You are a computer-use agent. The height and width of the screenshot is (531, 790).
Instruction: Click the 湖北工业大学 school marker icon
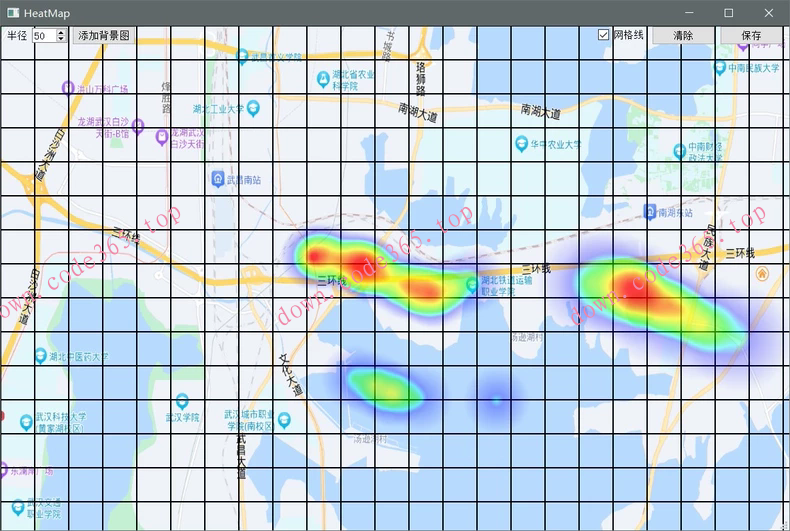pos(253,108)
